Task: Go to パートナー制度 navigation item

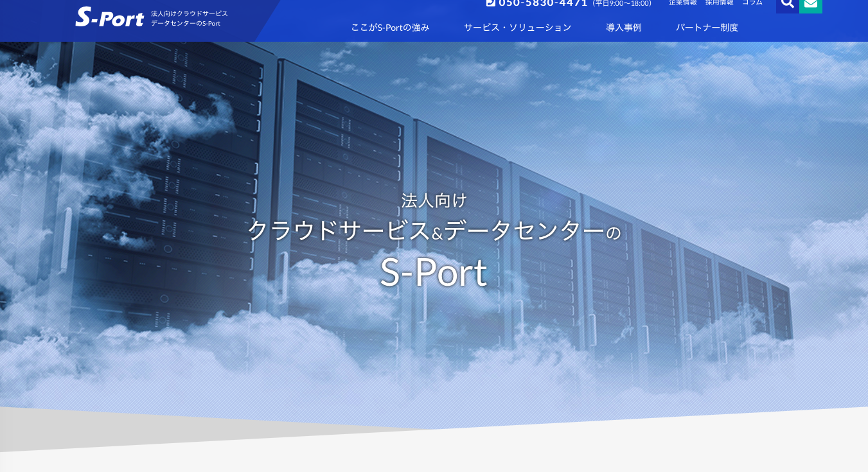Action: click(x=707, y=28)
